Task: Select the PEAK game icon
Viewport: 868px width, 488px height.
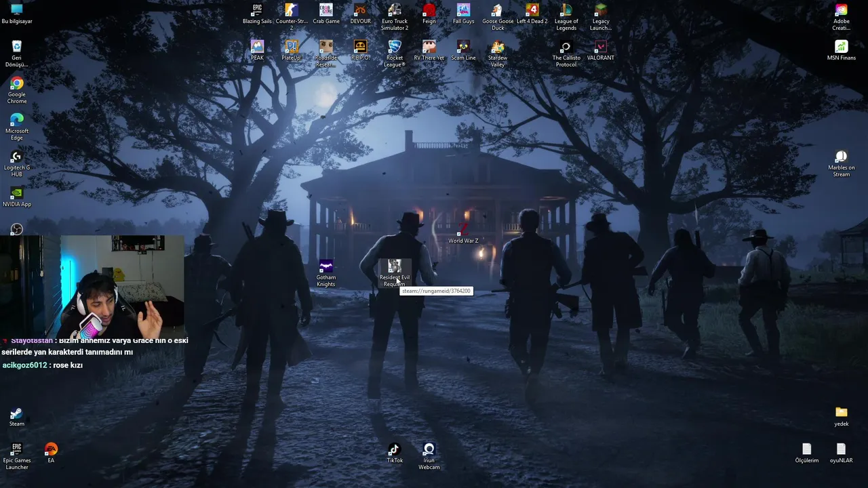Action: click(257, 50)
